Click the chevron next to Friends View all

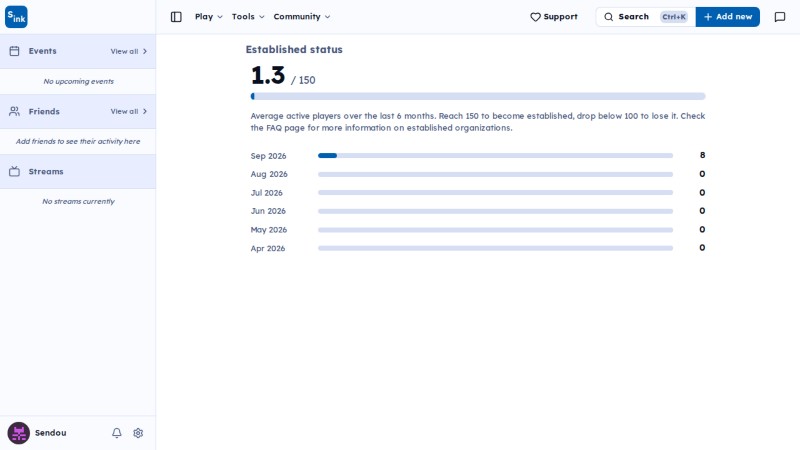(145, 111)
